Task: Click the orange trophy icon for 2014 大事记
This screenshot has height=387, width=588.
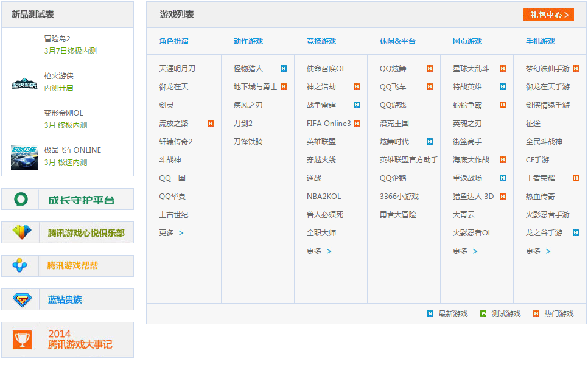Action: pos(22,340)
